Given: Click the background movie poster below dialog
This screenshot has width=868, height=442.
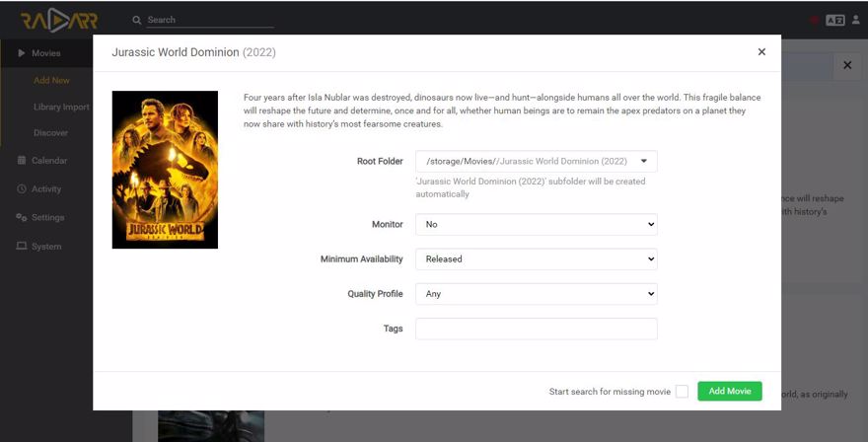Looking at the screenshot, I should point(211,426).
